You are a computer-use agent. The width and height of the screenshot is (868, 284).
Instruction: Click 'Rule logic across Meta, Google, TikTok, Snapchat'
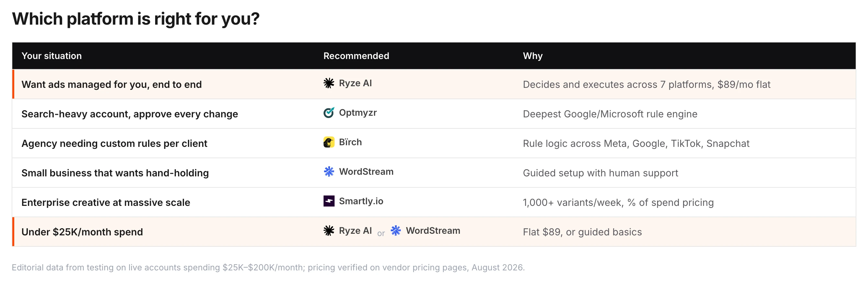pyautogui.click(x=636, y=143)
